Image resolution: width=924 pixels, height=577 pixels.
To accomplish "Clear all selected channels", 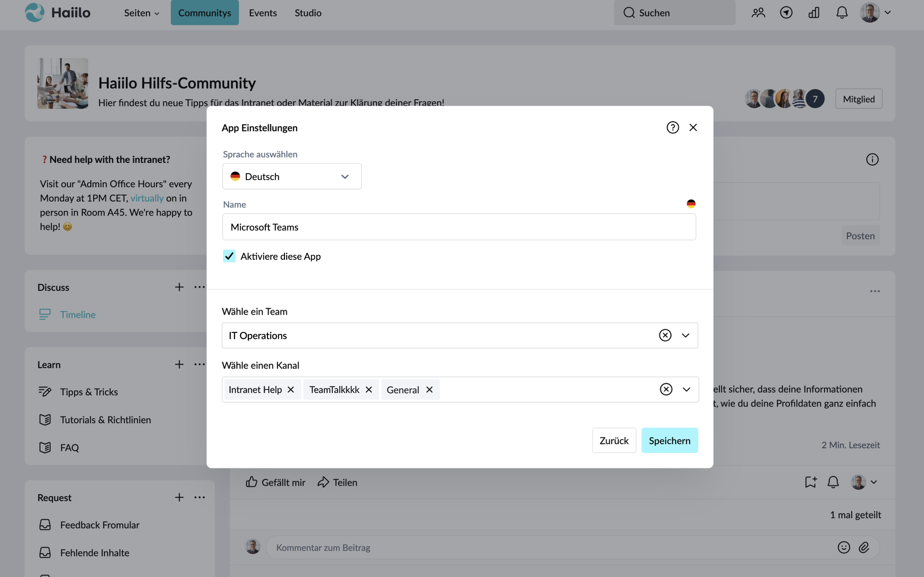I will pyautogui.click(x=666, y=389).
